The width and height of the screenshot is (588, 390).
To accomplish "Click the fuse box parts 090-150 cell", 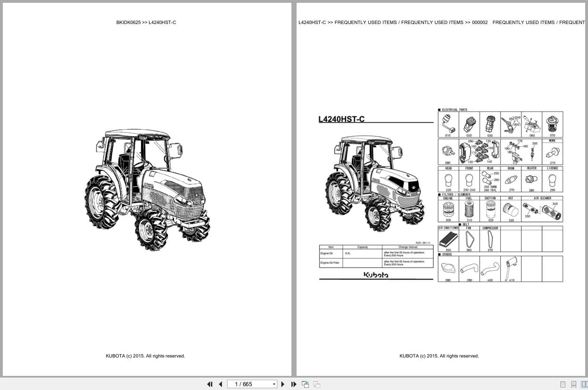I will point(480,152).
